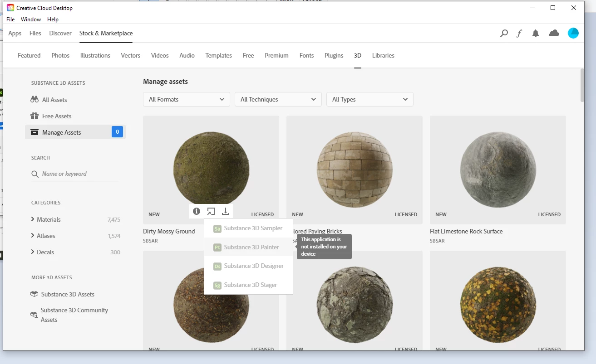Click the cloud sync status icon
Viewport: 596px width, 364px height.
click(x=554, y=33)
